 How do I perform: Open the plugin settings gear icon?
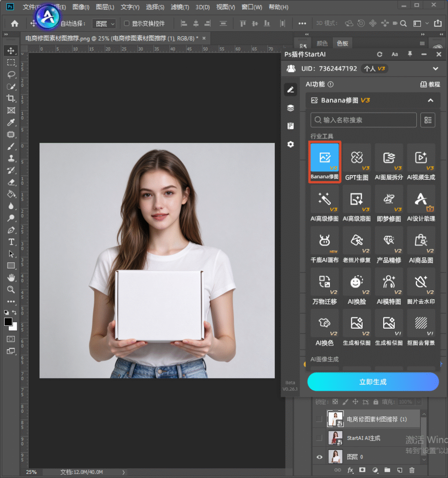290,144
